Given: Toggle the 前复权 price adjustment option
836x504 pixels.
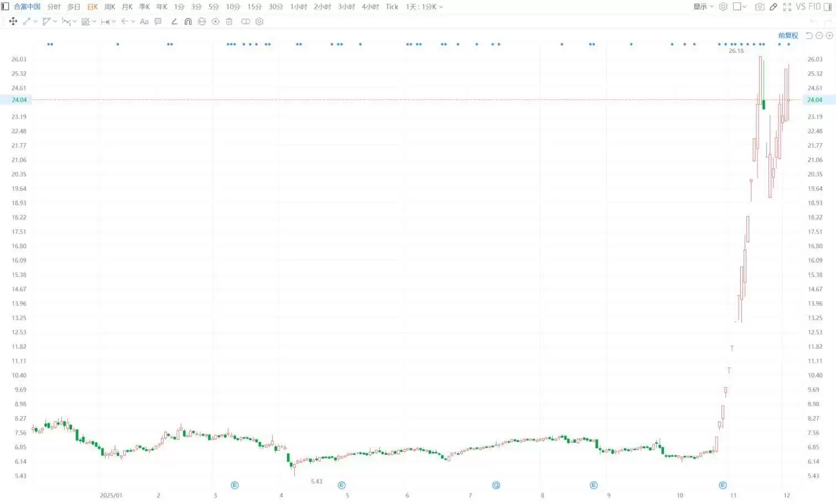Looking at the screenshot, I should [x=788, y=35].
